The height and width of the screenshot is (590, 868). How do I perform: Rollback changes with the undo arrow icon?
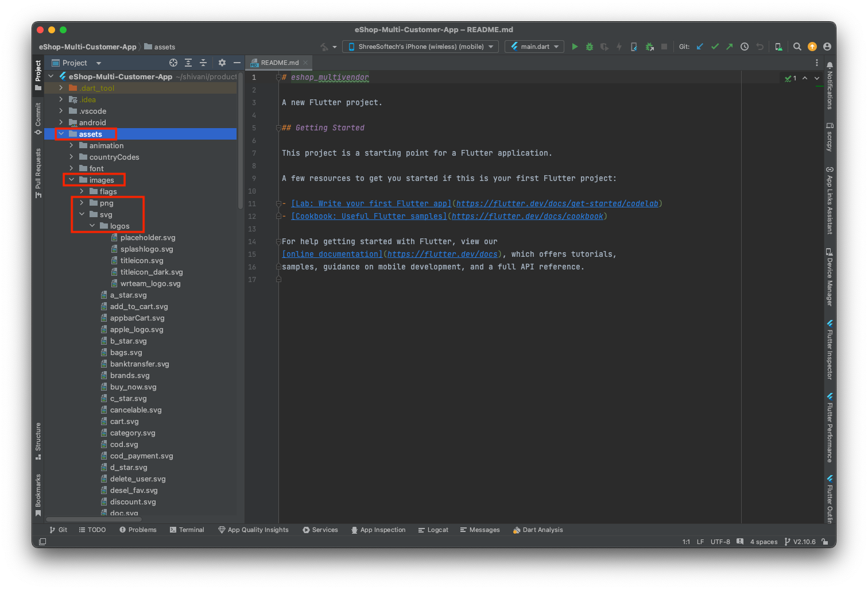(x=759, y=47)
